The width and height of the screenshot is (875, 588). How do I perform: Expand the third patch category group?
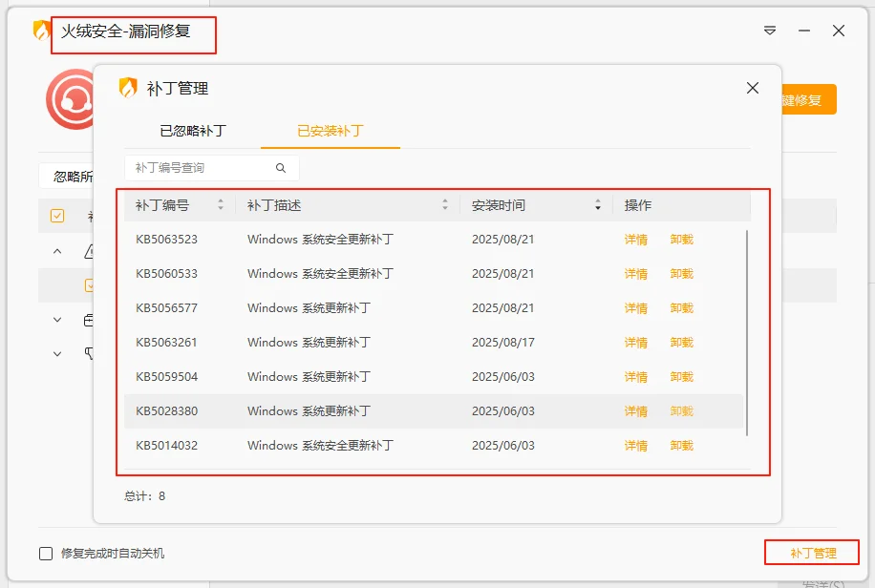click(56, 353)
